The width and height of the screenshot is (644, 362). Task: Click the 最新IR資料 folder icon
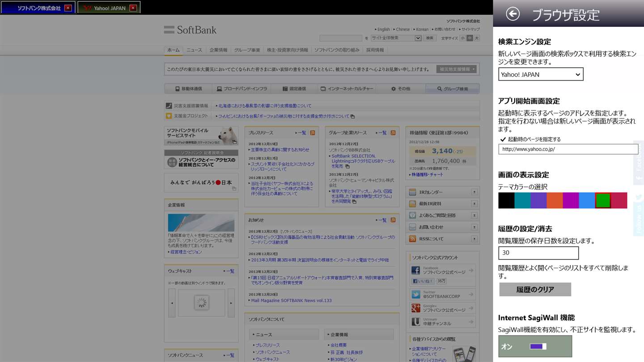pos(412,204)
